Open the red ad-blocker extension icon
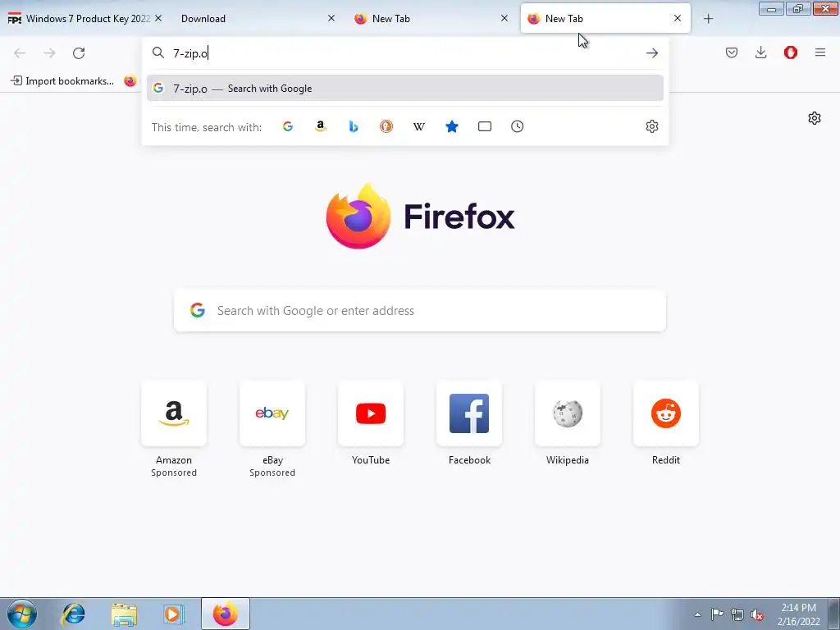The image size is (840, 630). (x=791, y=52)
